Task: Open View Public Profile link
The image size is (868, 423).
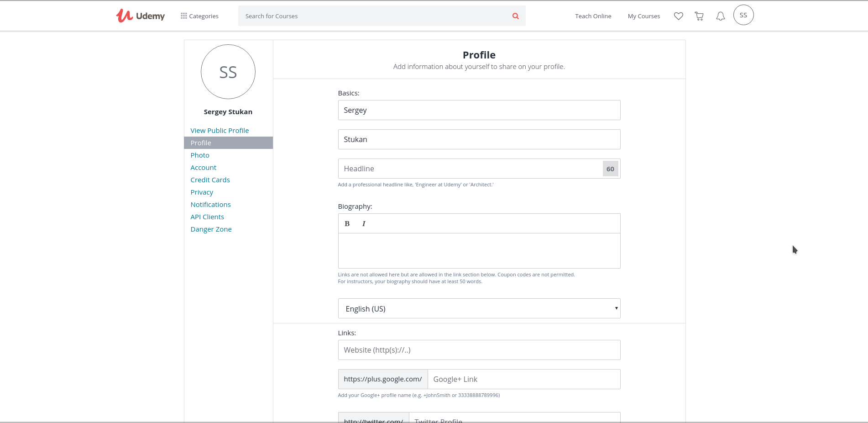Action: 220,131
